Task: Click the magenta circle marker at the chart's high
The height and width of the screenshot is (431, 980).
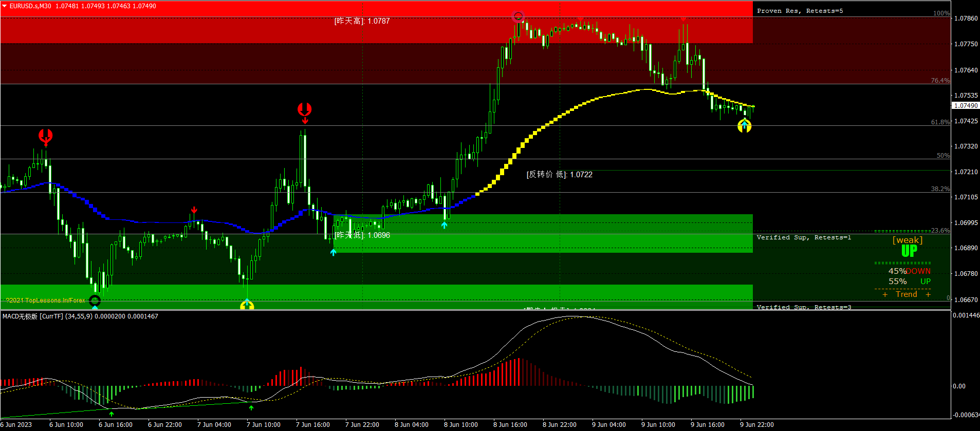Action: click(x=519, y=16)
